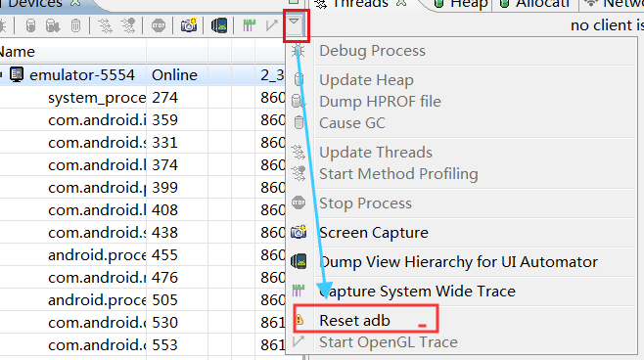Select the emulator-5554 device row

pos(142,75)
